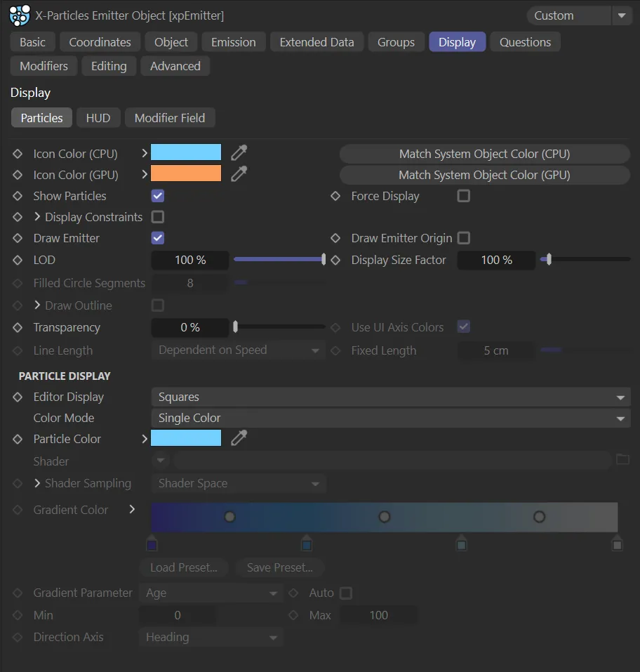Uncheck the Show Particles checkbox

tap(158, 196)
